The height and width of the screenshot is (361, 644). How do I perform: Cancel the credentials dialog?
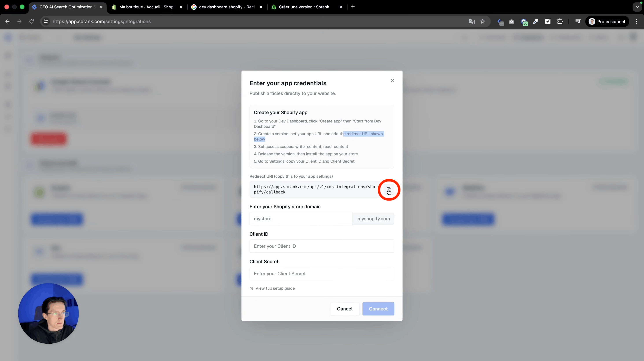tap(344, 309)
